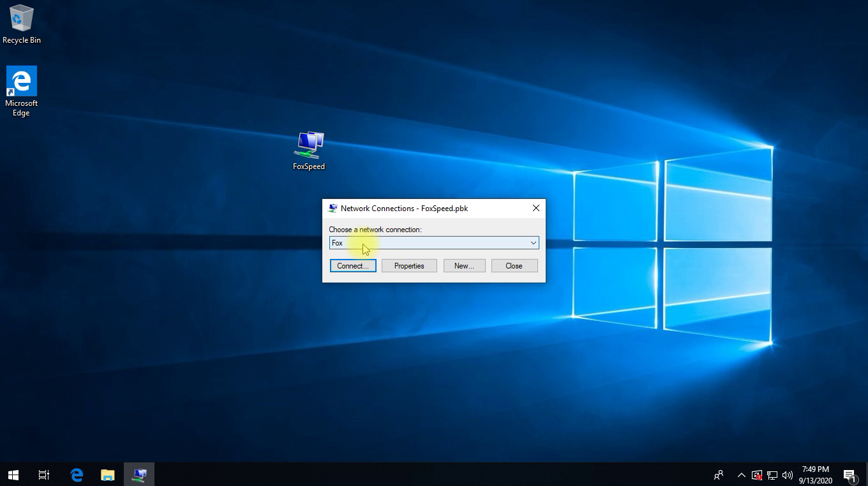Image resolution: width=868 pixels, height=486 pixels.
Task: Launch Edge from the taskbar
Action: pos(77,475)
